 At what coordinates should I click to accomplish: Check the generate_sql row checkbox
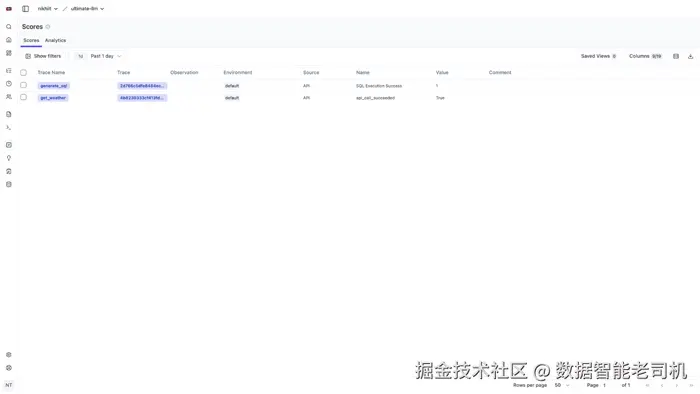24,85
